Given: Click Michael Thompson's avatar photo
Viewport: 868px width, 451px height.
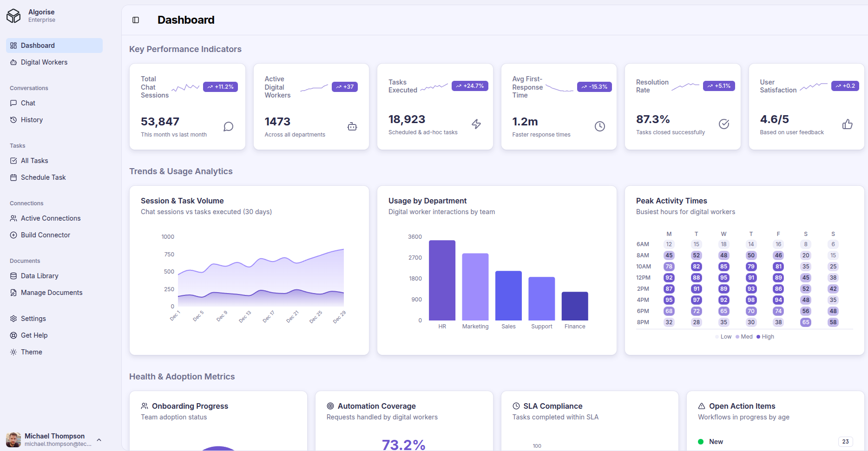Looking at the screenshot, I should pyautogui.click(x=13, y=439).
